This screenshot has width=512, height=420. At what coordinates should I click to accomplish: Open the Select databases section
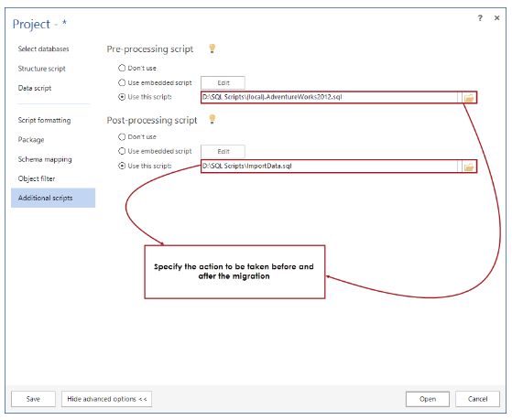[43, 48]
